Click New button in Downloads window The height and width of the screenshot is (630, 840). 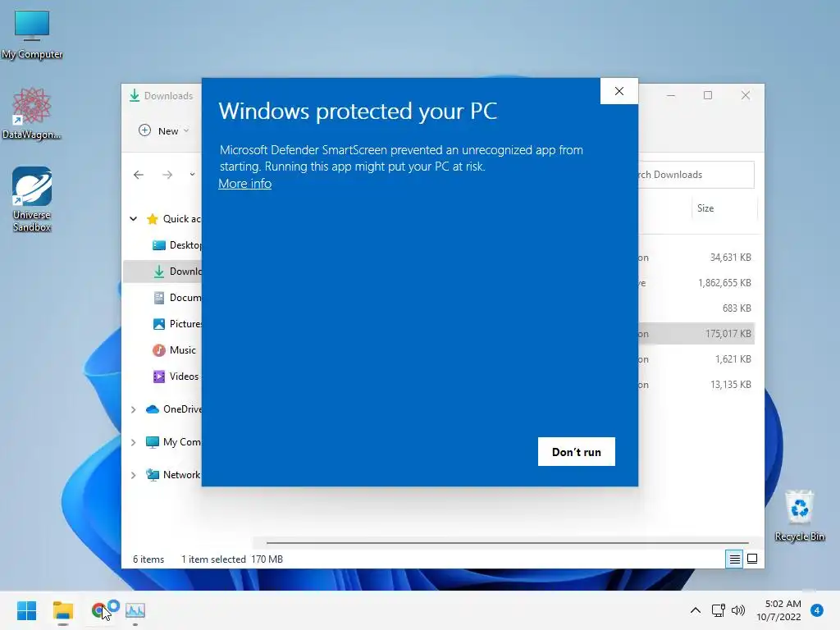pyautogui.click(x=164, y=130)
